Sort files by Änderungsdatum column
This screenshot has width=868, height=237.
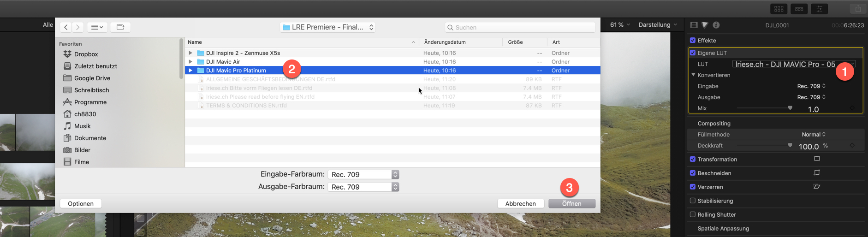click(x=461, y=42)
